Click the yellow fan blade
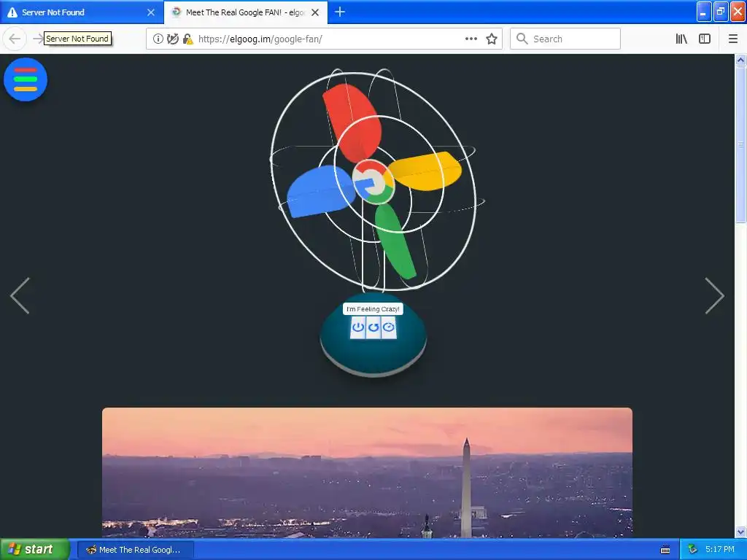This screenshot has width=747, height=560. pyautogui.click(x=424, y=171)
